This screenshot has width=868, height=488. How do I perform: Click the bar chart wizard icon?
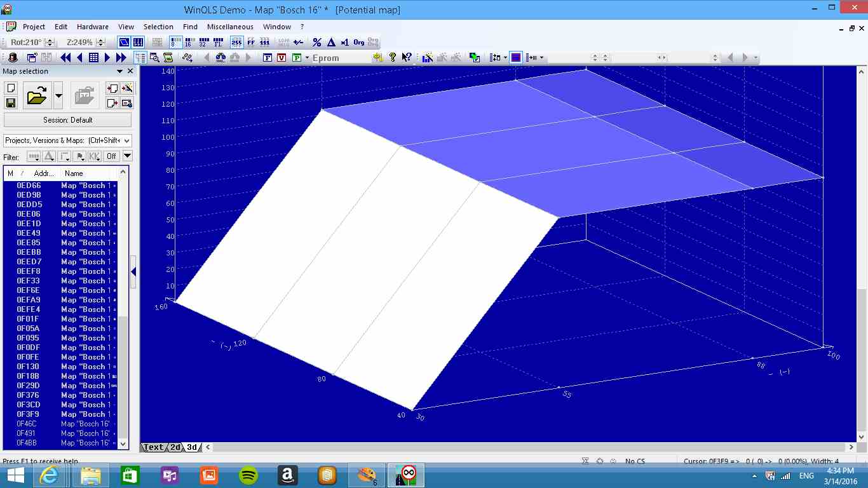point(428,58)
